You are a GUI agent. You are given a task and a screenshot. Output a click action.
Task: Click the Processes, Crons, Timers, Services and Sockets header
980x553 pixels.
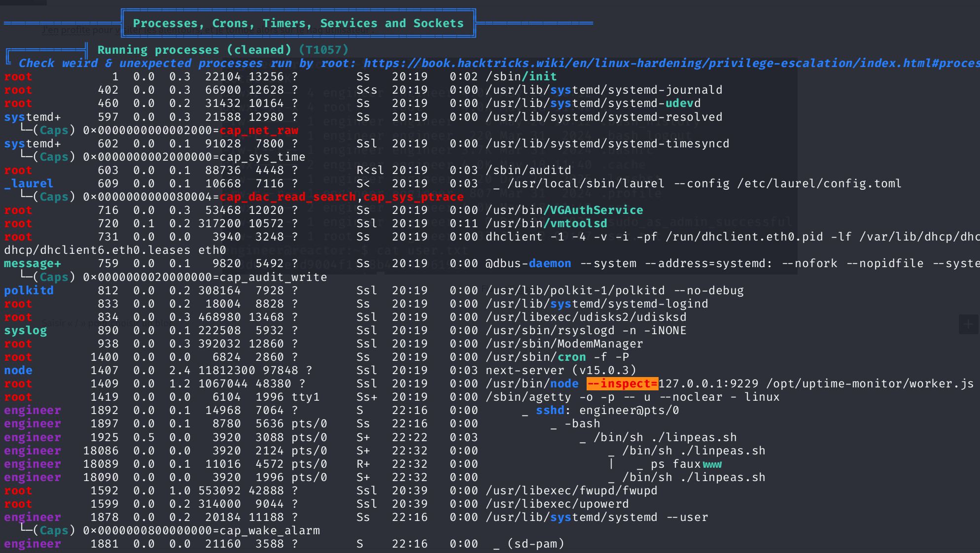[x=298, y=23]
